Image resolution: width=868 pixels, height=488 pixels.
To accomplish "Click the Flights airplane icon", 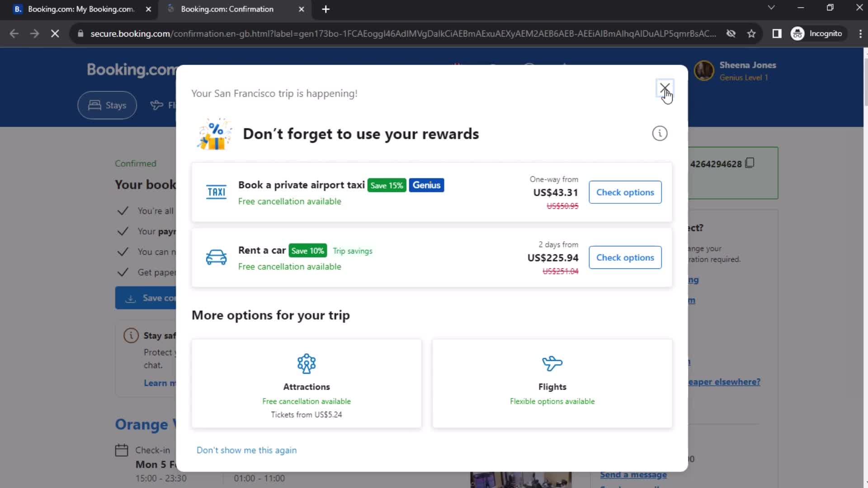I will tap(552, 363).
